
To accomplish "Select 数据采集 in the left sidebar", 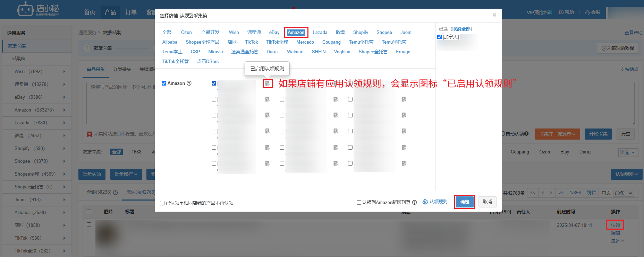I will [x=17, y=46].
